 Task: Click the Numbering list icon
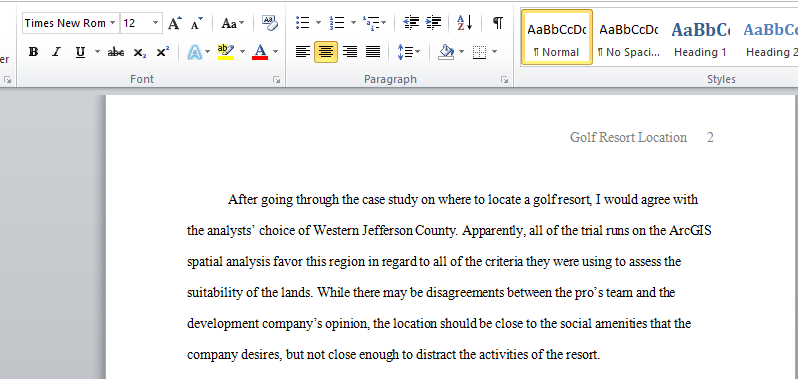click(x=337, y=23)
